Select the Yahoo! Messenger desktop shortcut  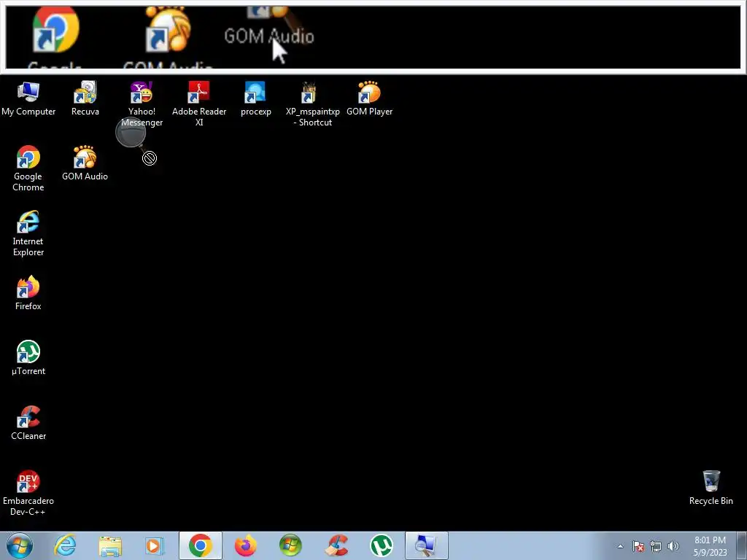tap(142, 104)
